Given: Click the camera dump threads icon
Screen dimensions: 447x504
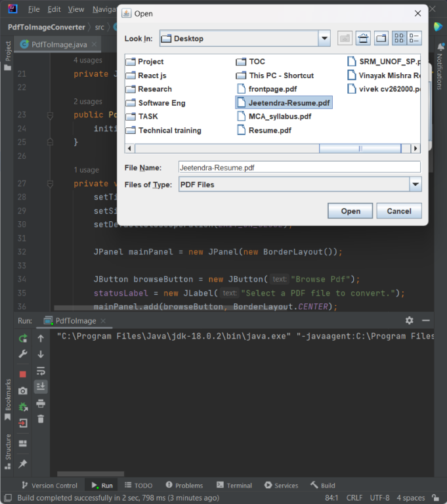Looking at the screenshot, I should (23, 391).
